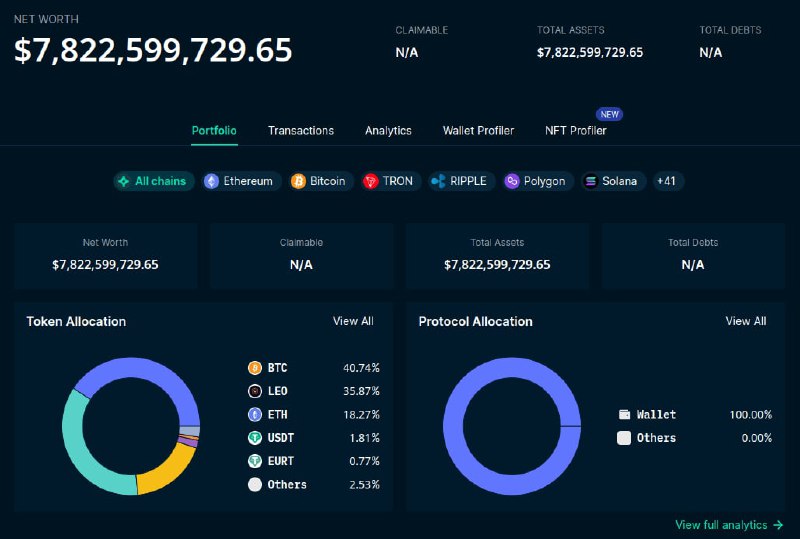Click the header TOTAL DEBTS N/A value
The width and height of the screenshot is (800, 539).
pos(711,53)
